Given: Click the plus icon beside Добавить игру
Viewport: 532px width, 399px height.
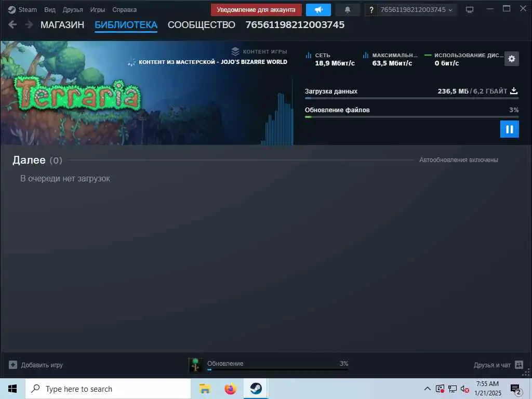Looking at the screenshot, I should click(13, 365).
